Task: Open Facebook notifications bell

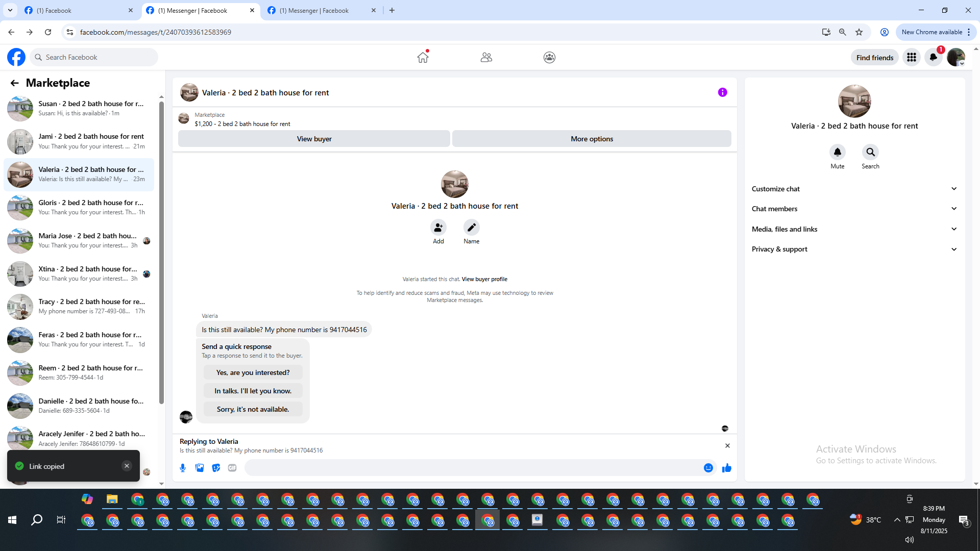Action: (x=934, y=57)
